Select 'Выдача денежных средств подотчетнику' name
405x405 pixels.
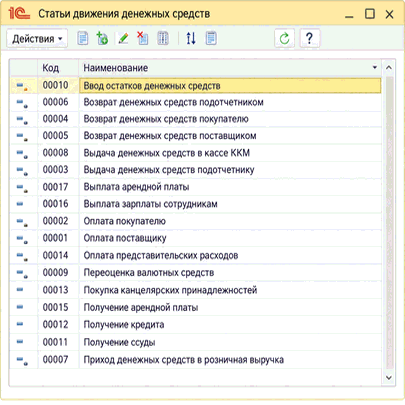point(230,170)
